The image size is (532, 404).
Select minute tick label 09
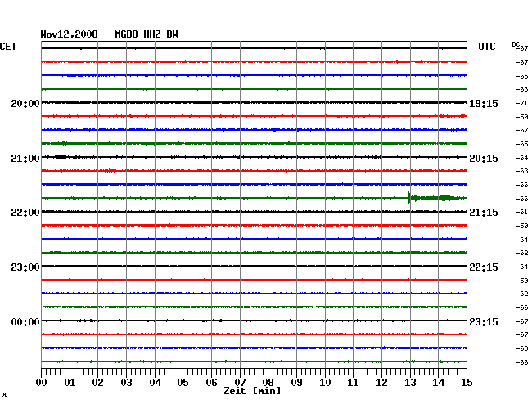click(x=296, y=383)
